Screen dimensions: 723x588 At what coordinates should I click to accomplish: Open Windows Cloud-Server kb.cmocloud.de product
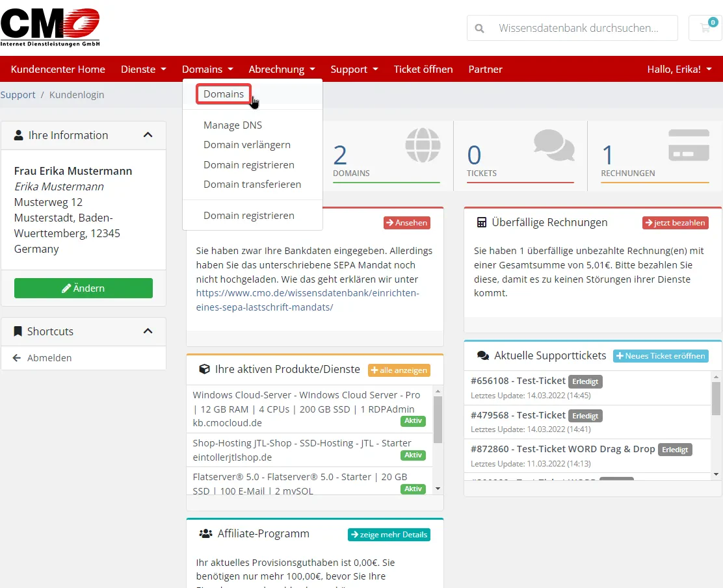point(309,409)
